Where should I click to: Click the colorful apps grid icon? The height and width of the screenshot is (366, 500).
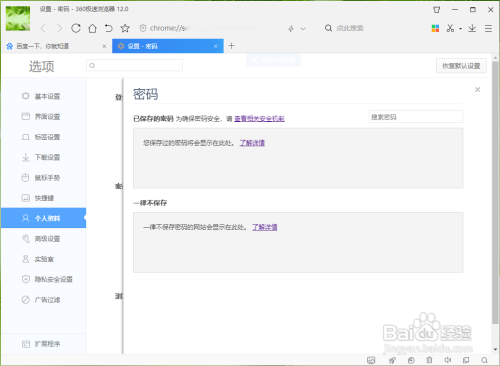pyautogui.click(x=435, y=28)
